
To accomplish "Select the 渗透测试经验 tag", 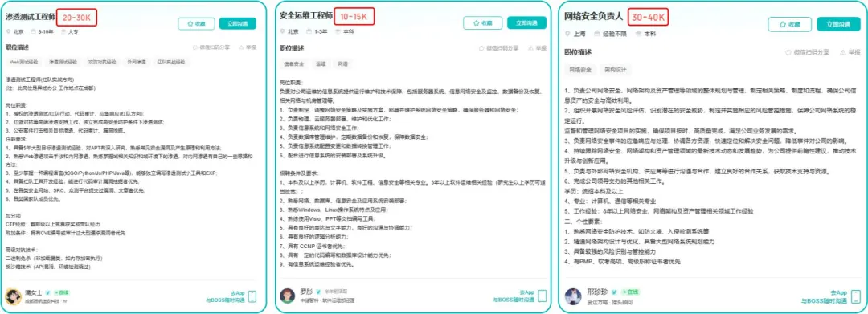I will (63, 63).
